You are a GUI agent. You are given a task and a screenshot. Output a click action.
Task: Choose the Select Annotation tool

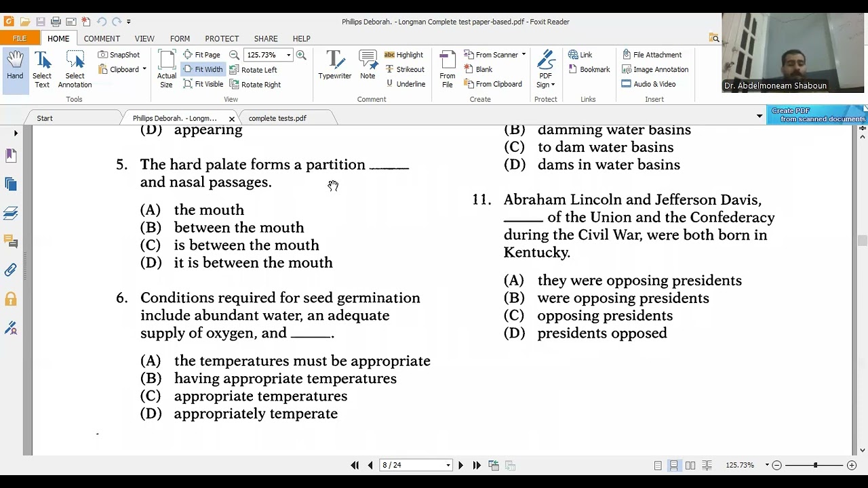[x=75, y=70]
